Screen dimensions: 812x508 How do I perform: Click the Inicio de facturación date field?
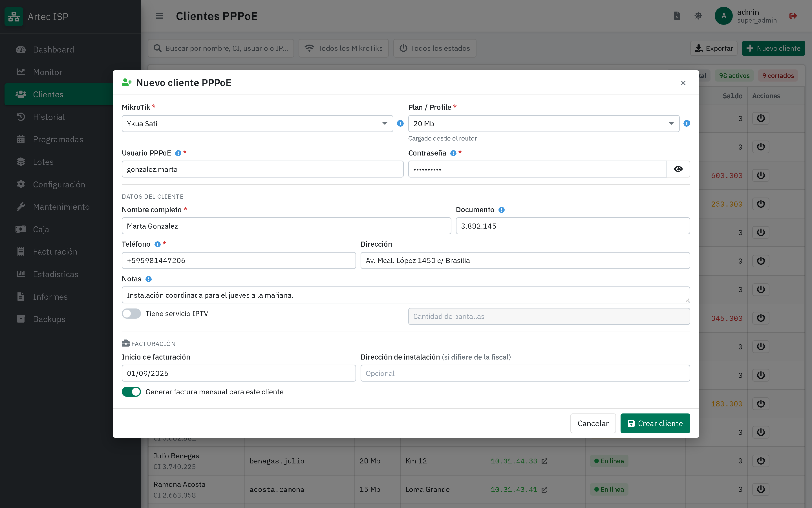[x=239, y=373]
